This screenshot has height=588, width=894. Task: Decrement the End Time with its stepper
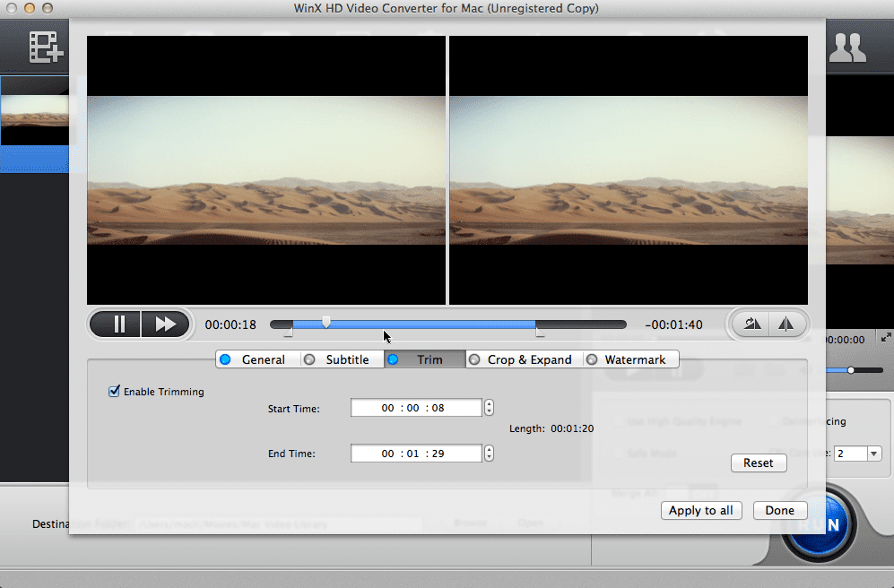pos(489,457)
